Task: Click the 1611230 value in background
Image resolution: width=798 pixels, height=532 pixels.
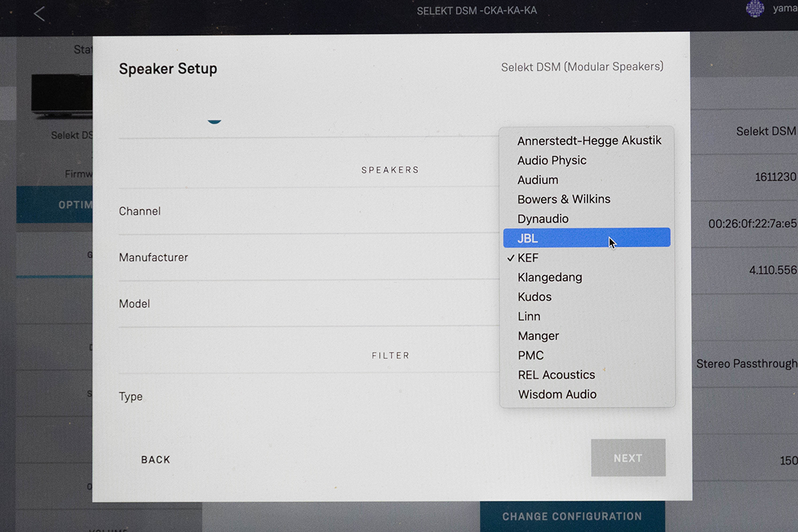Action: [776, 178]
